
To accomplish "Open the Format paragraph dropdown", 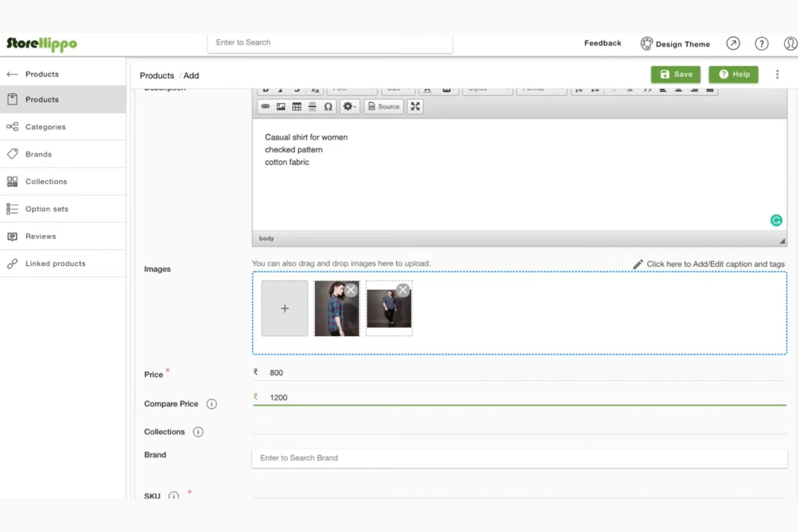I will (x=542, y=89).
